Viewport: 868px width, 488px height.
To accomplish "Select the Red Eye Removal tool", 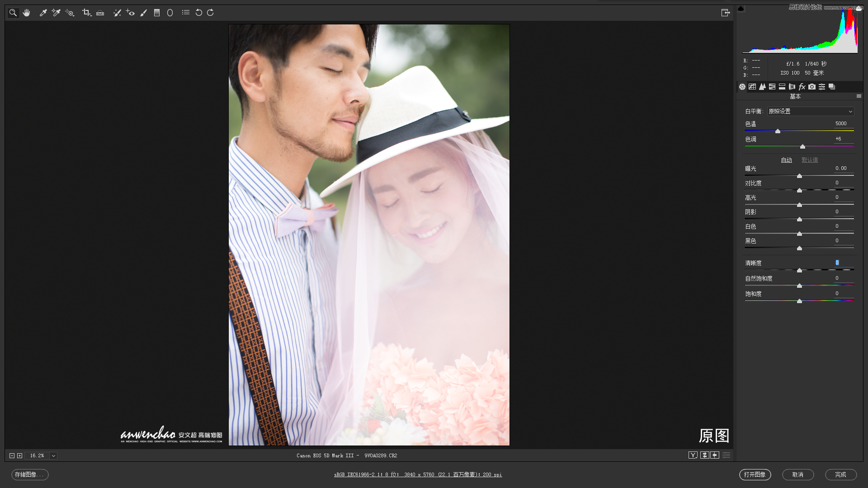I will (x=130, y=13).
